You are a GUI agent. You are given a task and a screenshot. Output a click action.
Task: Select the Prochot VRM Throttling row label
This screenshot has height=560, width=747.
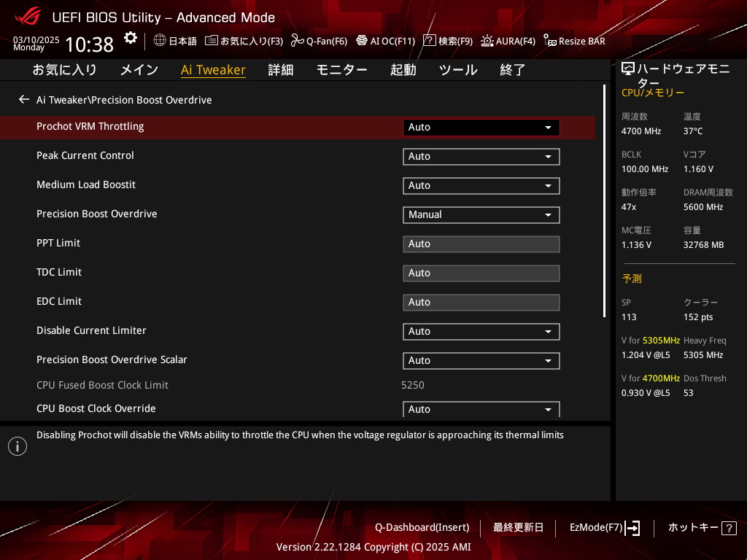[x=90, y=126]
